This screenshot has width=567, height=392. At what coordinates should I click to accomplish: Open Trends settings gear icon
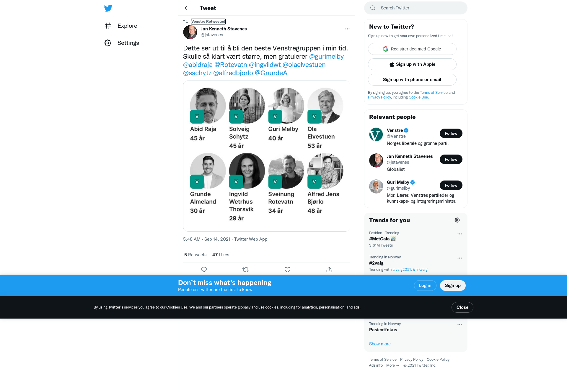tap(457, 220)
